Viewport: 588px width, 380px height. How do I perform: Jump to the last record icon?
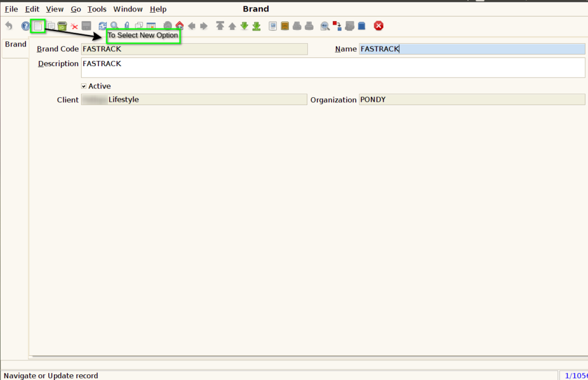[x=257, y=26]
